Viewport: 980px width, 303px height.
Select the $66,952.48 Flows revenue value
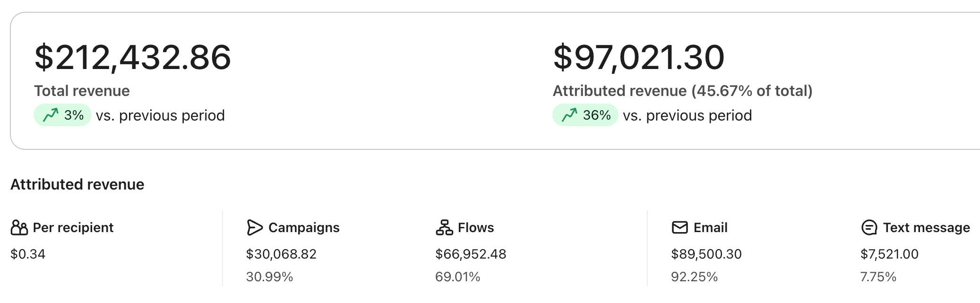pyautogui.click(x=471, y=254)
